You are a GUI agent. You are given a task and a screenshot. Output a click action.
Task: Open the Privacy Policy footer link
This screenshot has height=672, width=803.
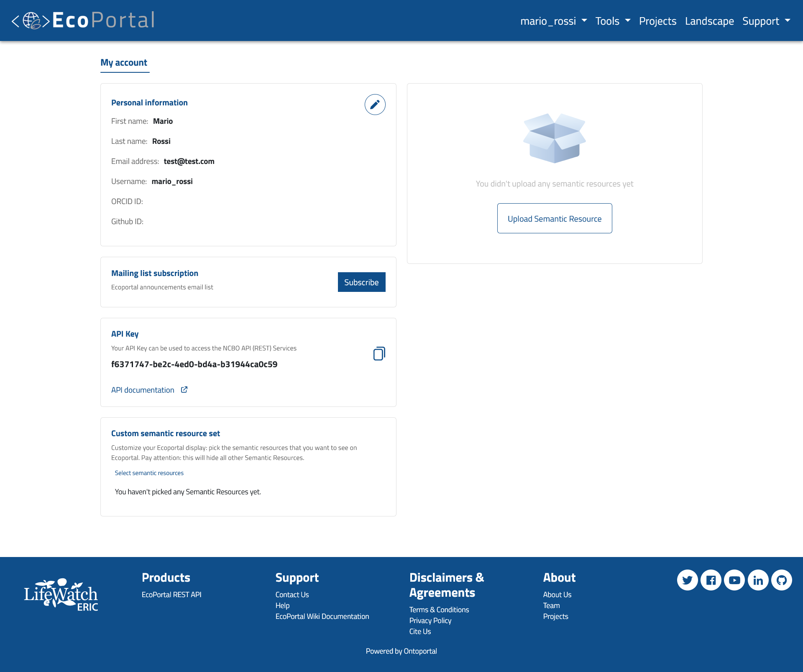[x=430, y=621]
